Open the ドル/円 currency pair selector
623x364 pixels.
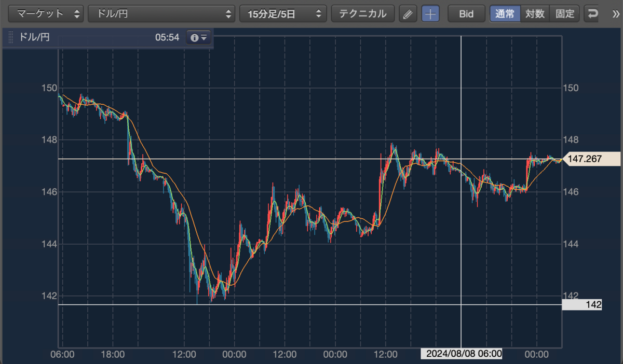click(161, 14)
